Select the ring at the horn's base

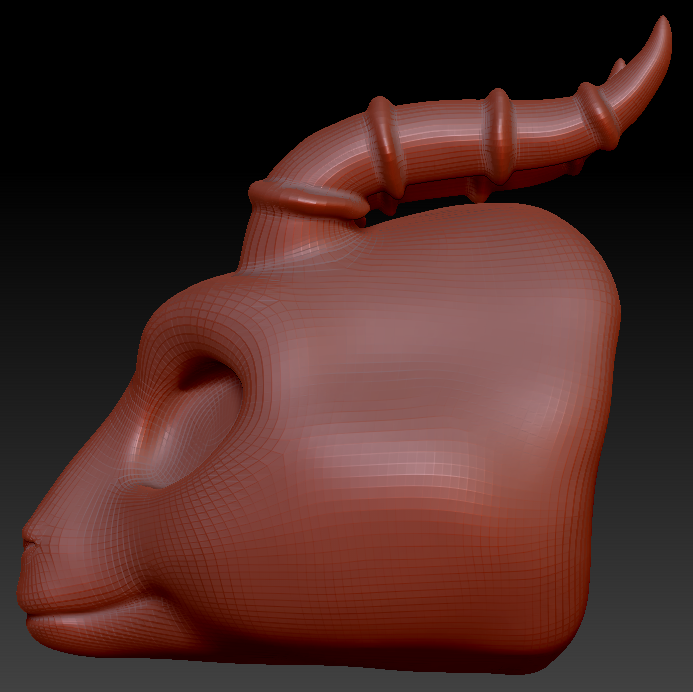[x=306, y=194]
